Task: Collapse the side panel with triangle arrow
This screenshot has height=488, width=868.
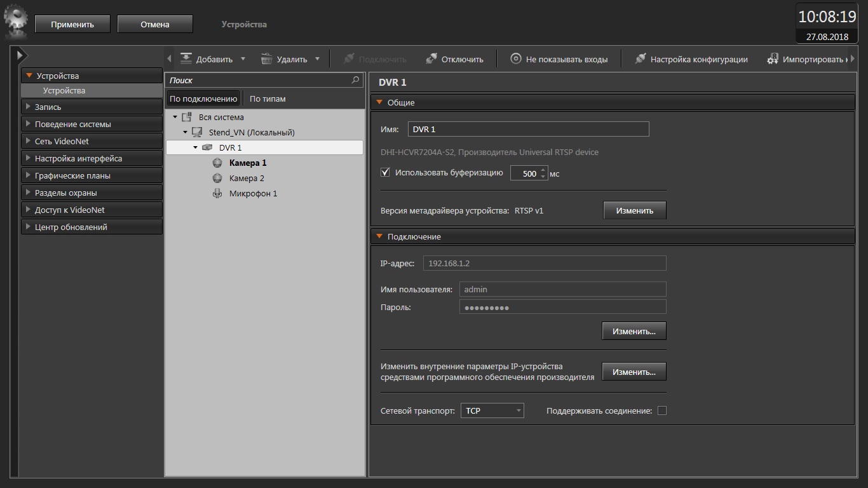Action: (20, 55)
